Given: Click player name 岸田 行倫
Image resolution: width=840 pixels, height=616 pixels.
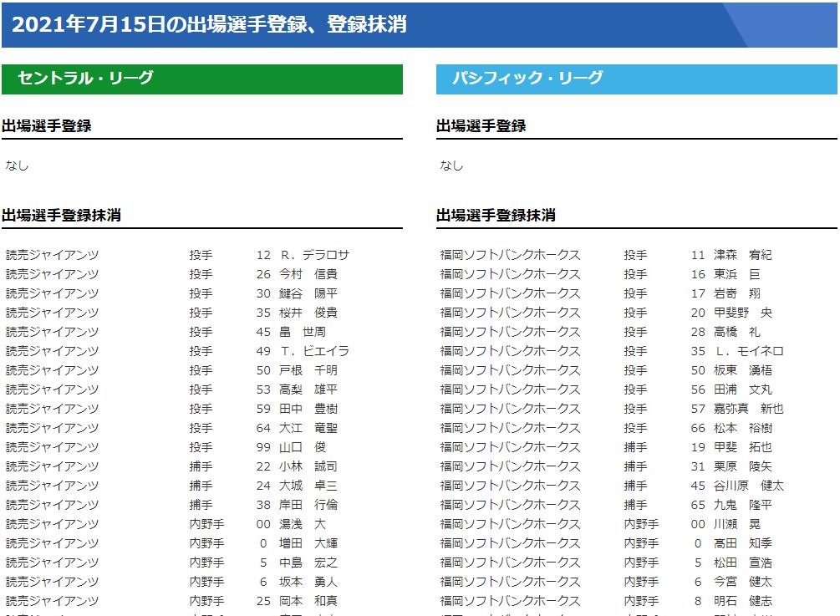Looking at the screenshot, I should click(308, 505).
